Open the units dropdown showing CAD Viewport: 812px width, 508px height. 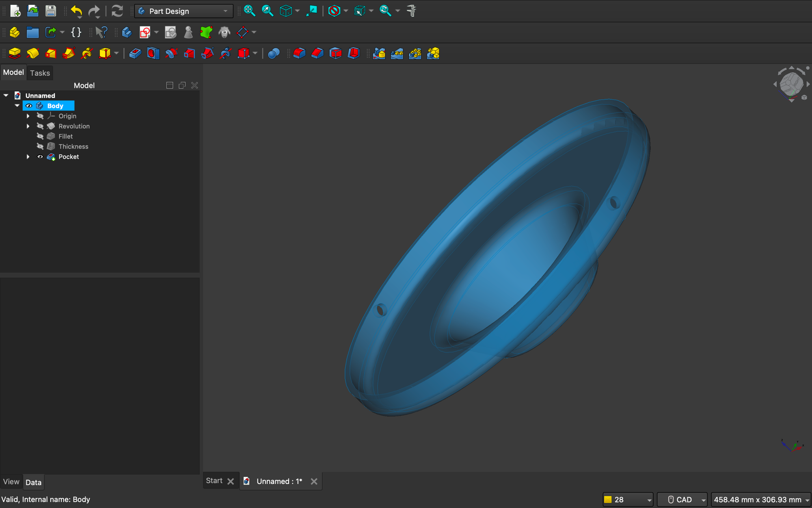682,499
